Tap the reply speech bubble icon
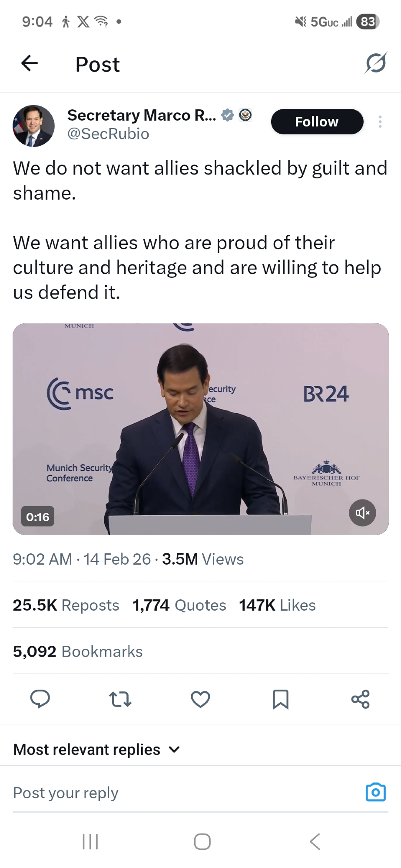The height and width of the screenshot is (868, 401). coord(40,699)
